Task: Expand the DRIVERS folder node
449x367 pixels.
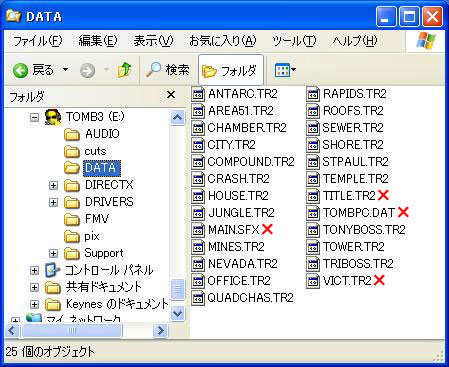Action: (x=53, y=202)
